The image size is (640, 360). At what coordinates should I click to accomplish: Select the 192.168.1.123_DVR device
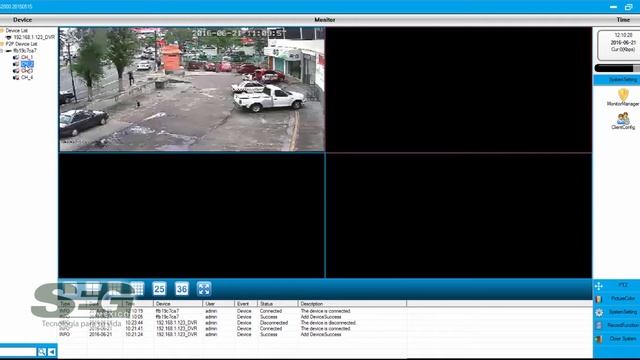click(34, 37)
